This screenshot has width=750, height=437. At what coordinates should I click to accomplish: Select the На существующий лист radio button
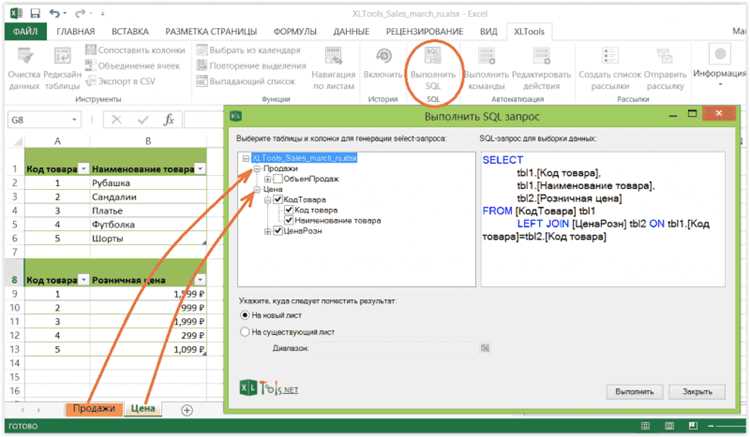tap(245, 331)
